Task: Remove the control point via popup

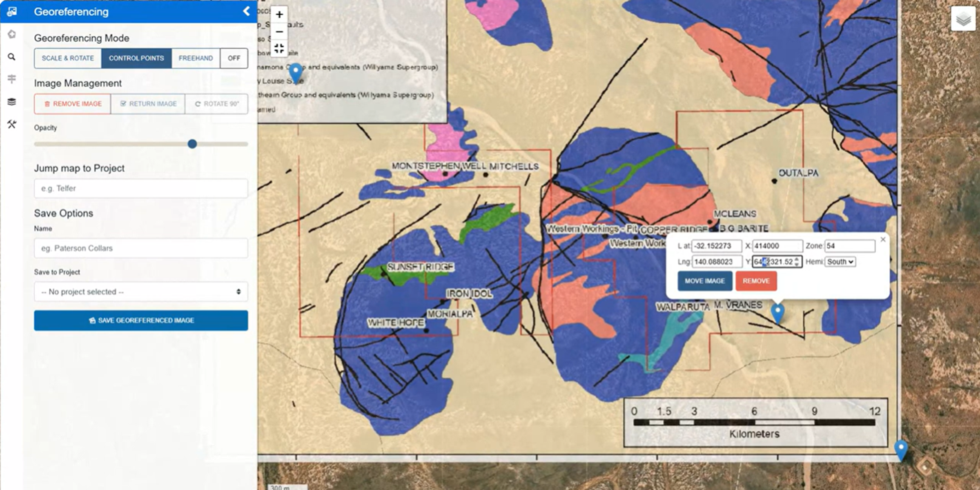Action: [756, 281]
